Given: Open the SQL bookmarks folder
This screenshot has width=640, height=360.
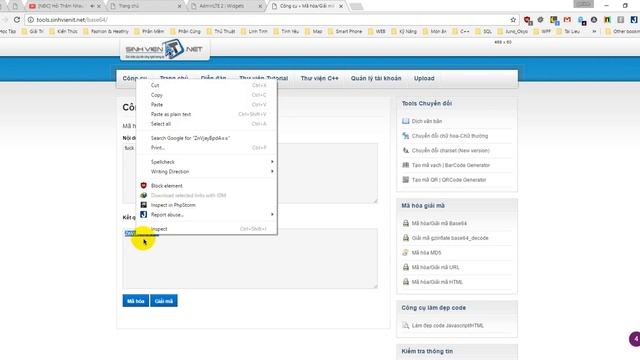Looking at the screenshot, I should click(484, 31).
